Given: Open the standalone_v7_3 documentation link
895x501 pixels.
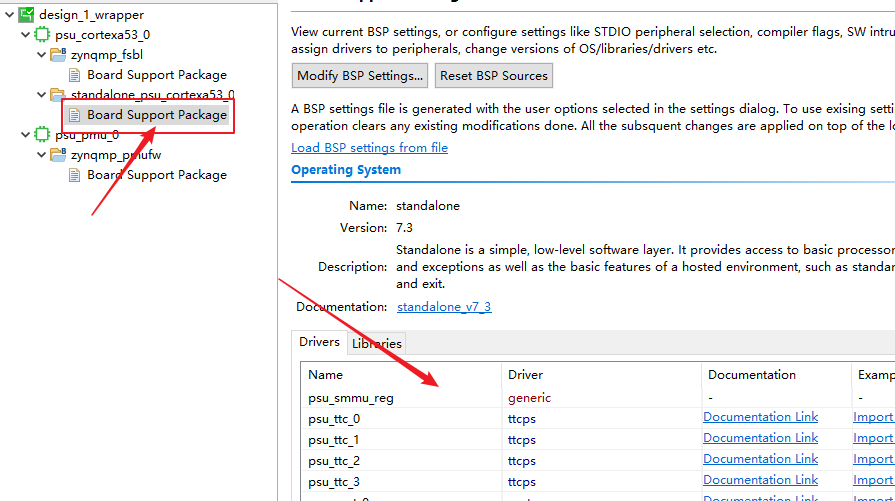Looking at the screenshot, I should click(443, 307).
